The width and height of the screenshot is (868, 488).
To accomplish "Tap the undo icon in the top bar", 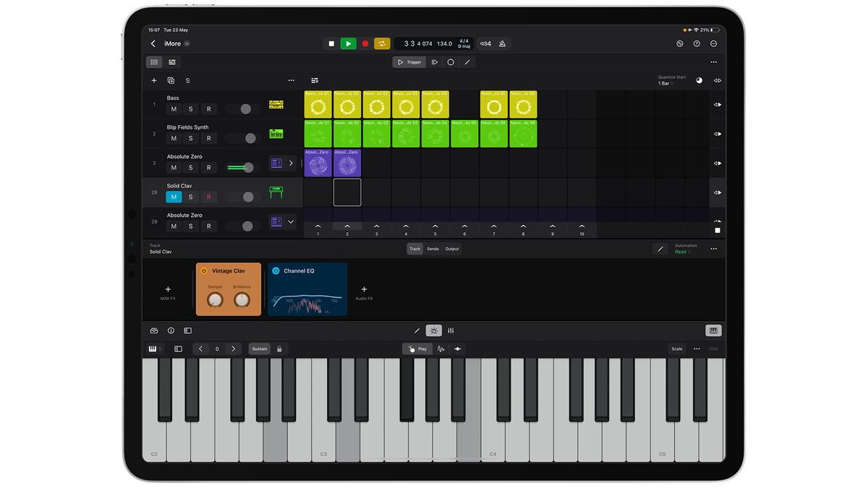I will (x=679, y=43).
